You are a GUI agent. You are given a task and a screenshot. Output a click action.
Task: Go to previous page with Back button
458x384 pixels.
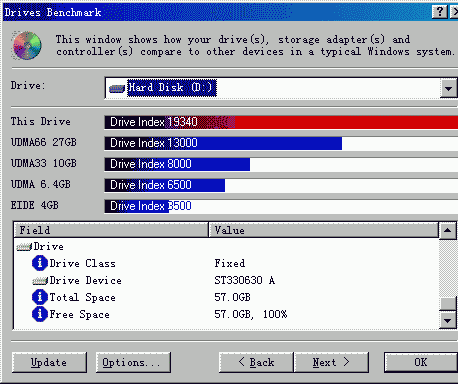coord(256,362)
